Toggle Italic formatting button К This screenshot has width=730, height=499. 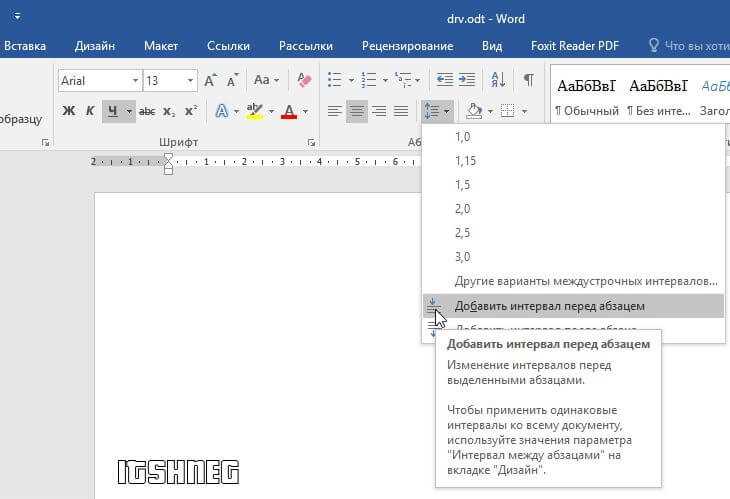90,111
